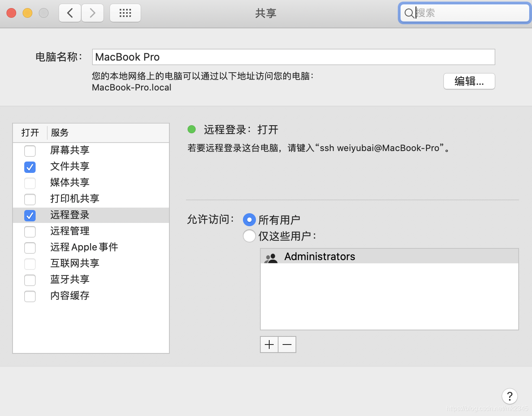The width and height of the screenshot is (532, 416).
Task: Select 蓝牙共享 service row text
Action: (70, 279)
